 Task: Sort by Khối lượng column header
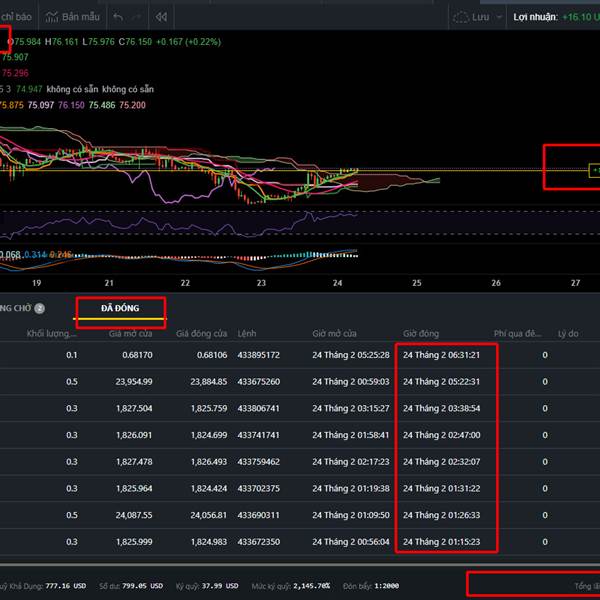coord(51,333)
